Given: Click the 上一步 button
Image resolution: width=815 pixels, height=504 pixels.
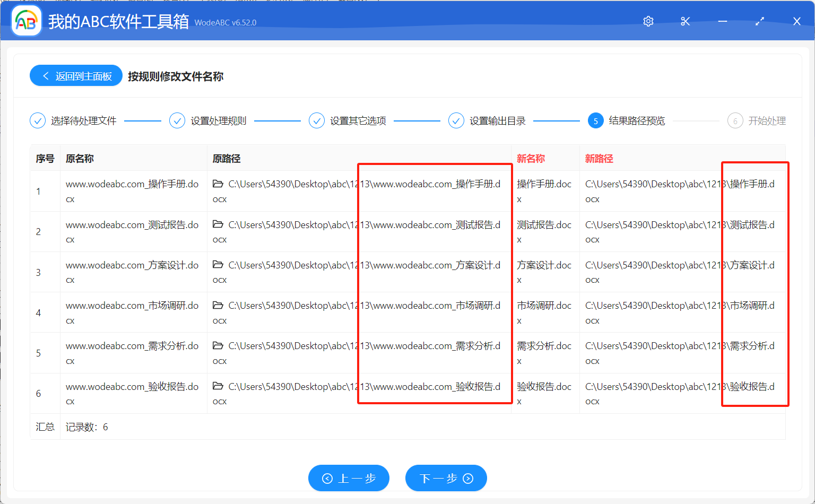Looking at the screenshot, I should point(349,479).
